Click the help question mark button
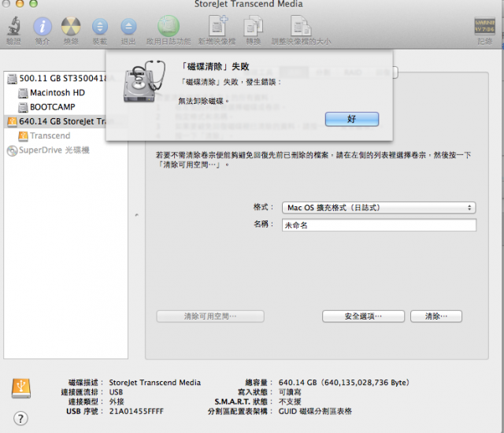 click(x=21, y=418)
